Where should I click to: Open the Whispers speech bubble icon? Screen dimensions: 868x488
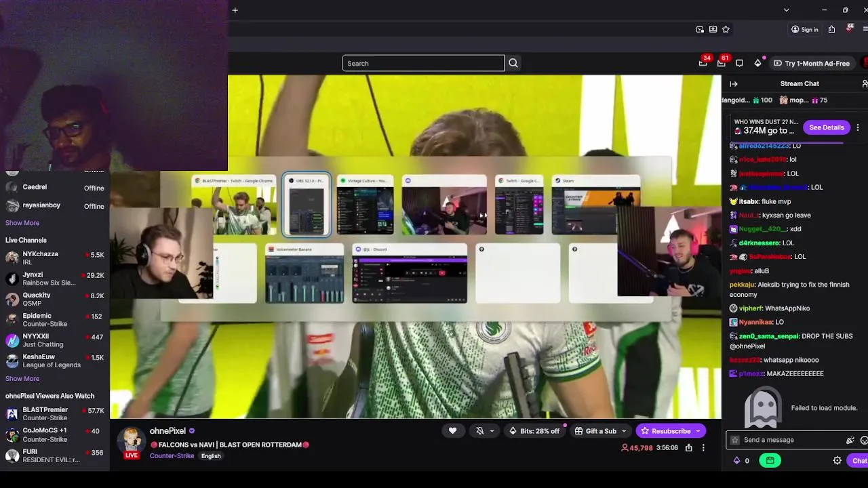[739, 63]
